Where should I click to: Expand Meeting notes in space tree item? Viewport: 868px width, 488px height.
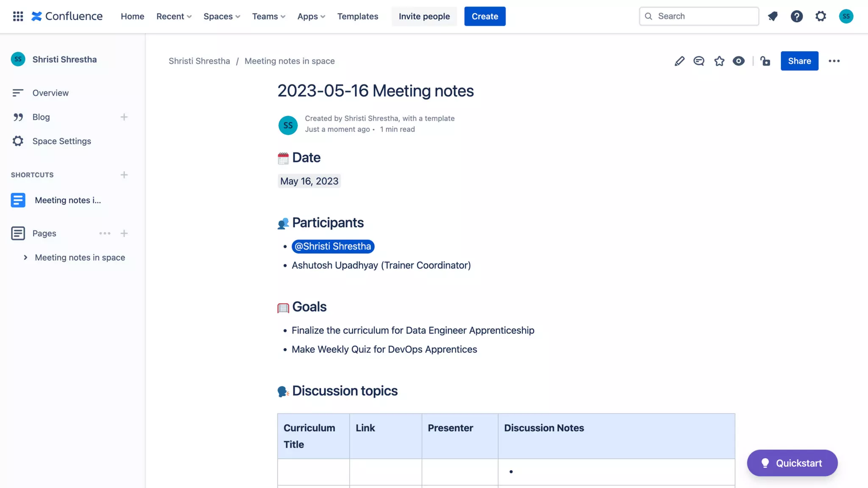(x=25, y=258)
